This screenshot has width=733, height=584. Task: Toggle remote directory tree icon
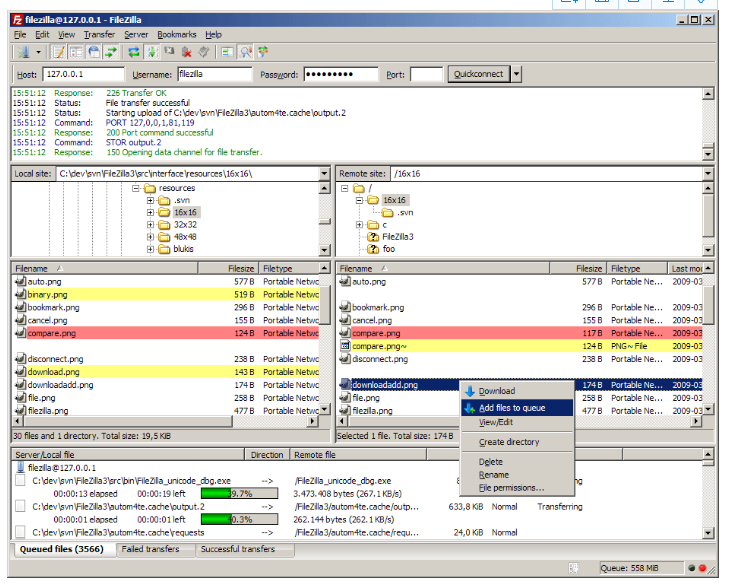pos(94,52)
